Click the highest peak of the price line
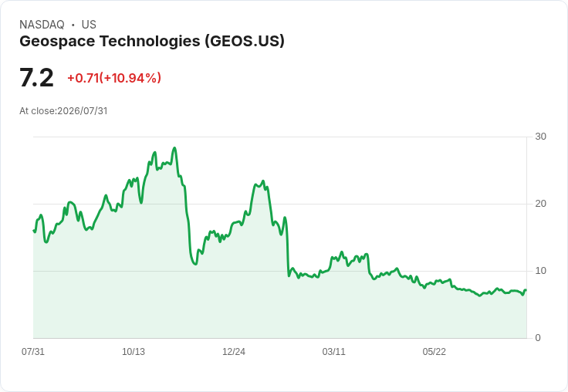Viewport: 568px width, 392px height. (x=174, y=148)
